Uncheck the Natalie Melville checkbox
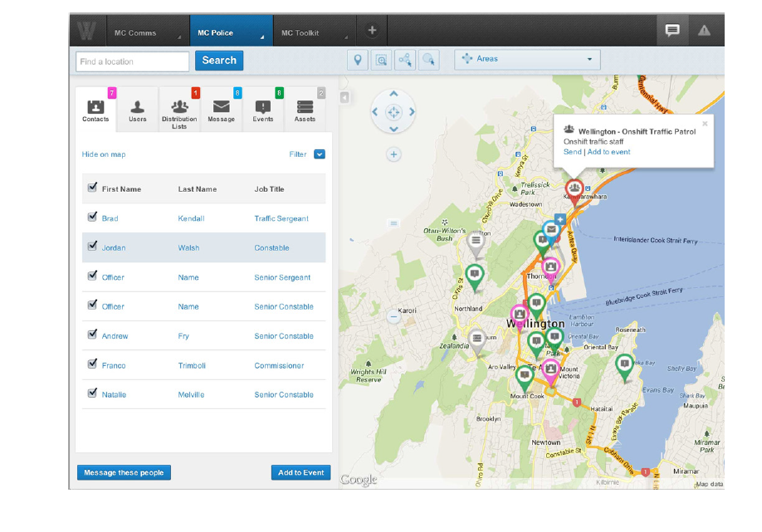This screenshot has width=762, height=532. [92, 393]
